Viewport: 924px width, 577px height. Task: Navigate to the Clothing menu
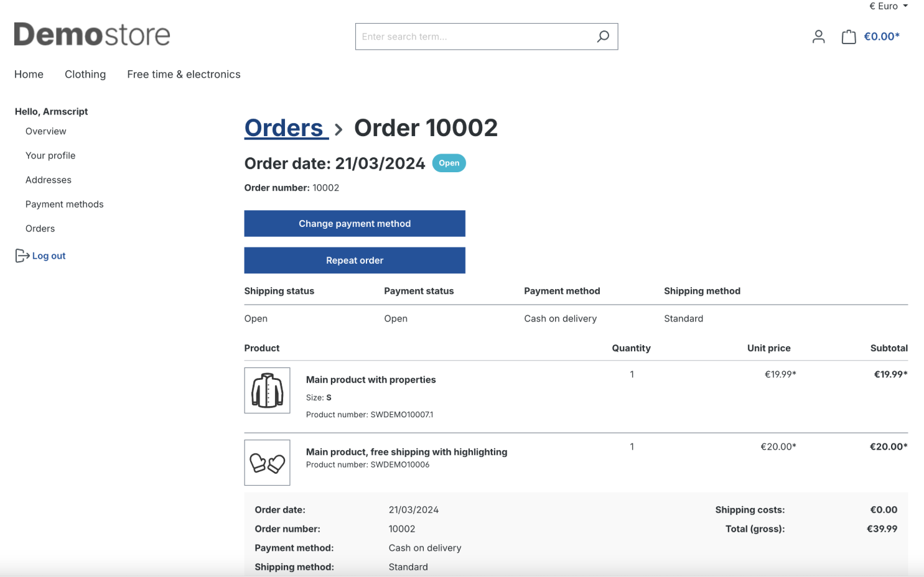[85, 74]
